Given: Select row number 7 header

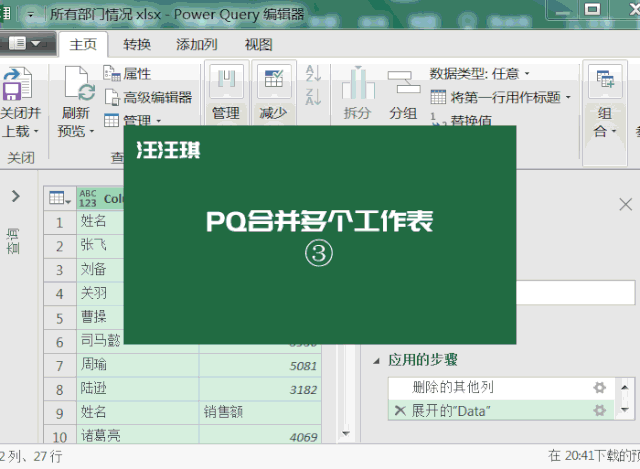Looking at the screenshot, I should click(x=60, y=365).
